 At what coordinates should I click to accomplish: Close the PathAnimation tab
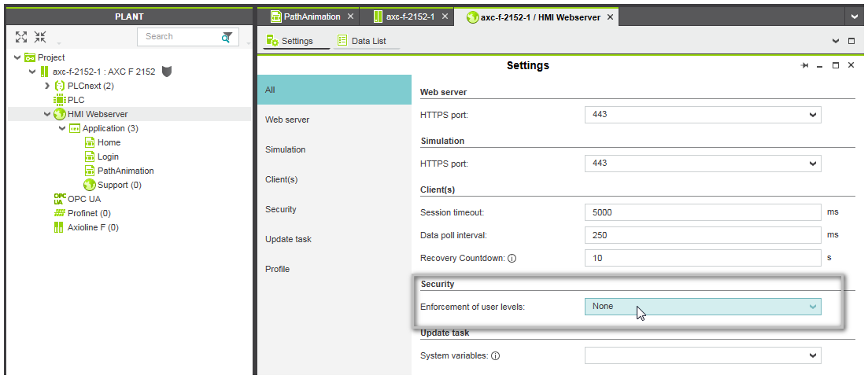click(351, 17)
